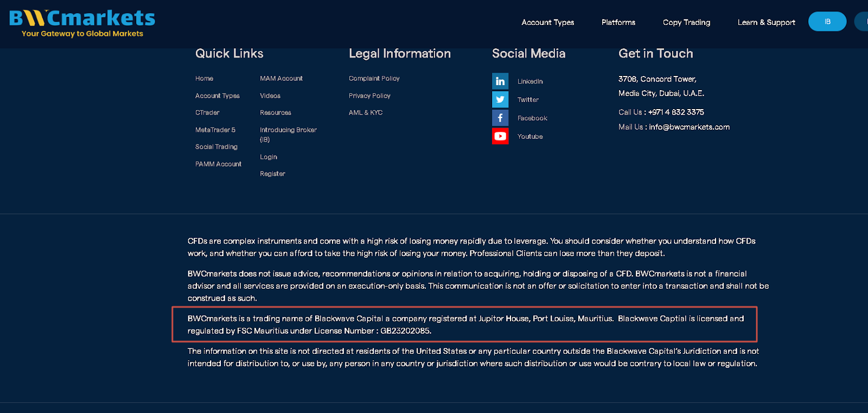Open the CTrader link
868x413 pixels.
pyautogui.click(x=207, y=113)
